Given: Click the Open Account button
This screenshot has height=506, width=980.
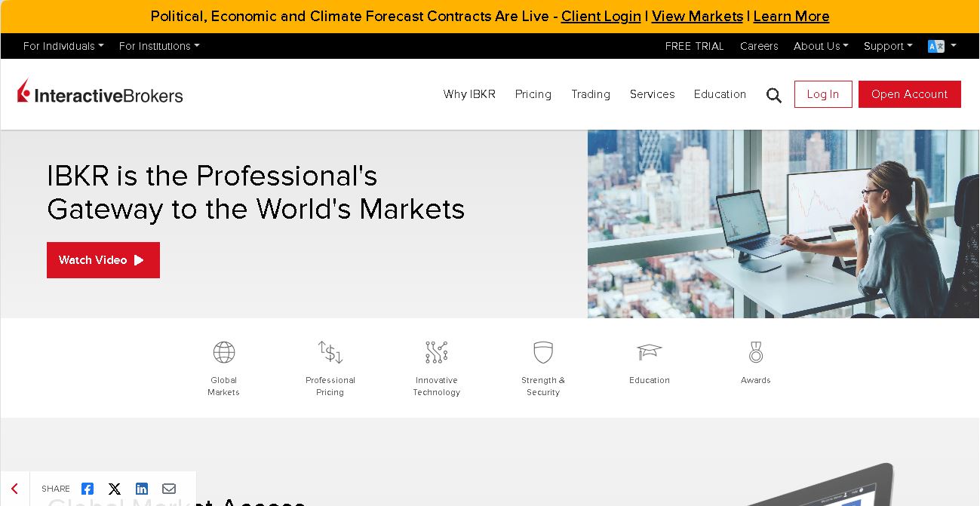Looking at the screenshot, I should tap(910, 94).
